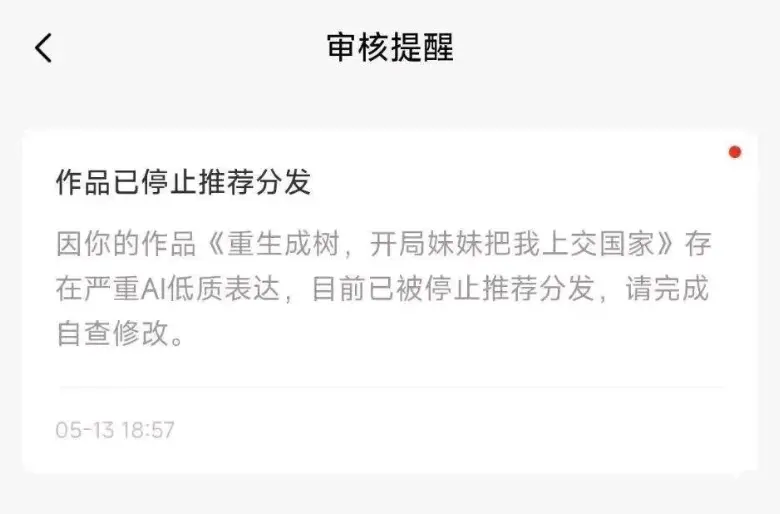Open the 作品已停止推荐分发 notification heading
The image size is (780, 514).
183,182
